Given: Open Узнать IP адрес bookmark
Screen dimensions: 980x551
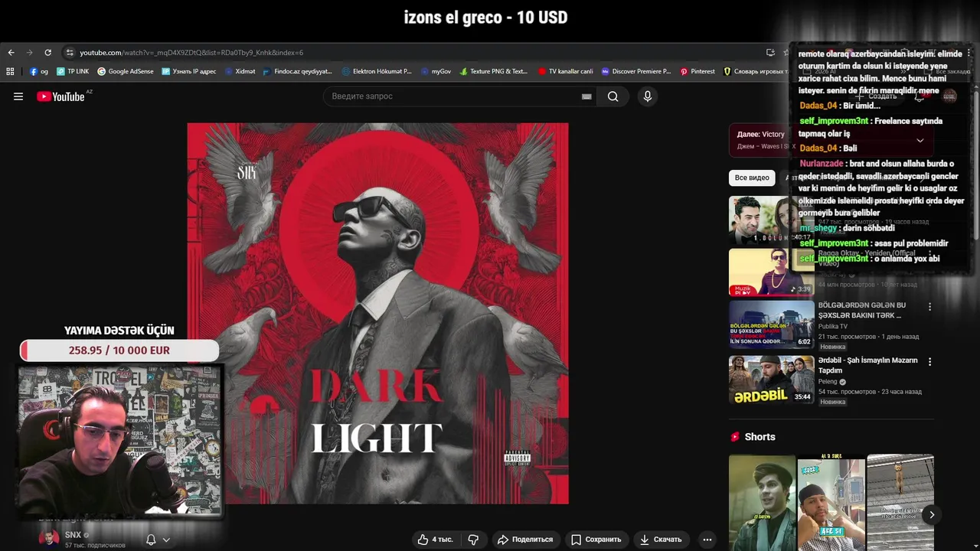Looking at the screenshot, I should (x=189, y=71).
